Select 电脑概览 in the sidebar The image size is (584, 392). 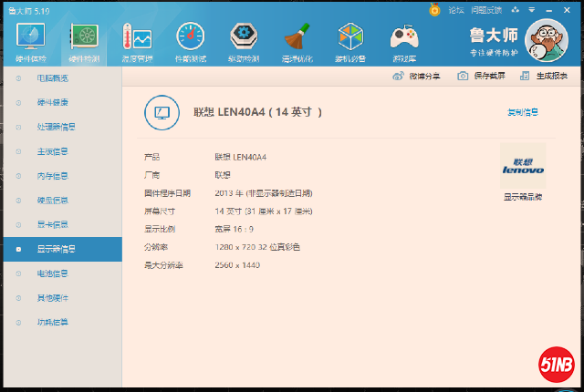(52, 78)
